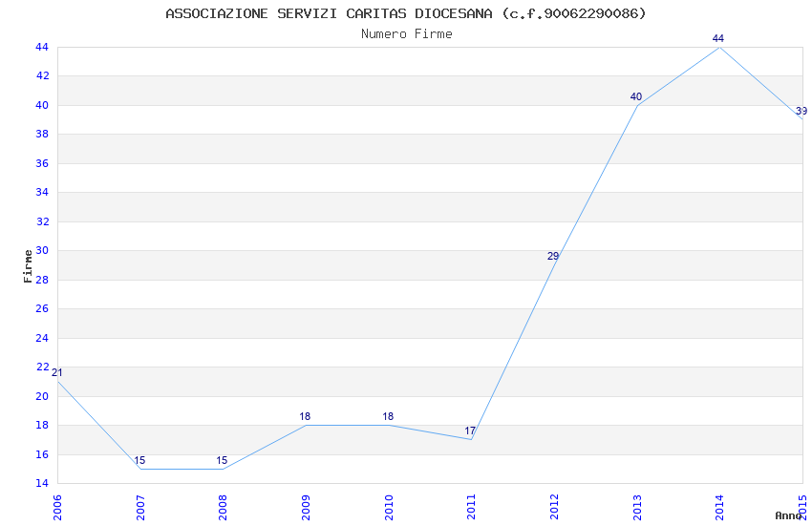812x525 pixels.
Task: Click y-axis tick value 28
Action: click(42, 280)
